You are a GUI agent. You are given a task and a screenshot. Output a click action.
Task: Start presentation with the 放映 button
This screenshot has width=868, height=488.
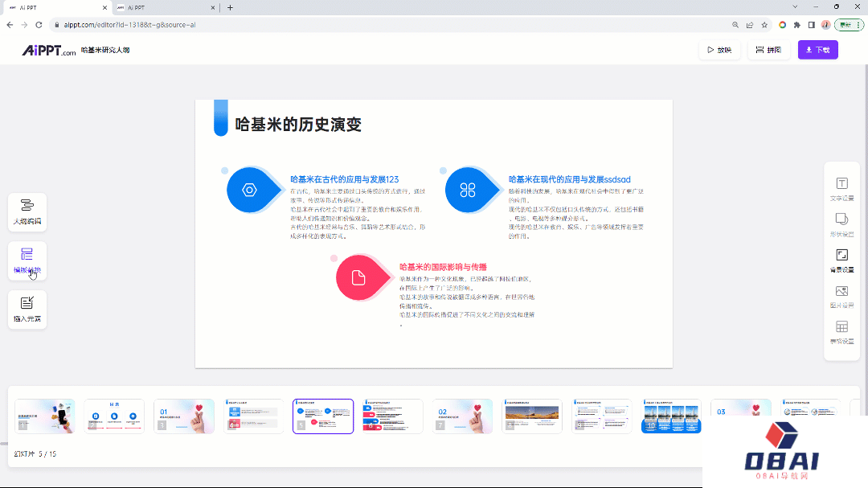pyautogui.click(x=719, y=49)
